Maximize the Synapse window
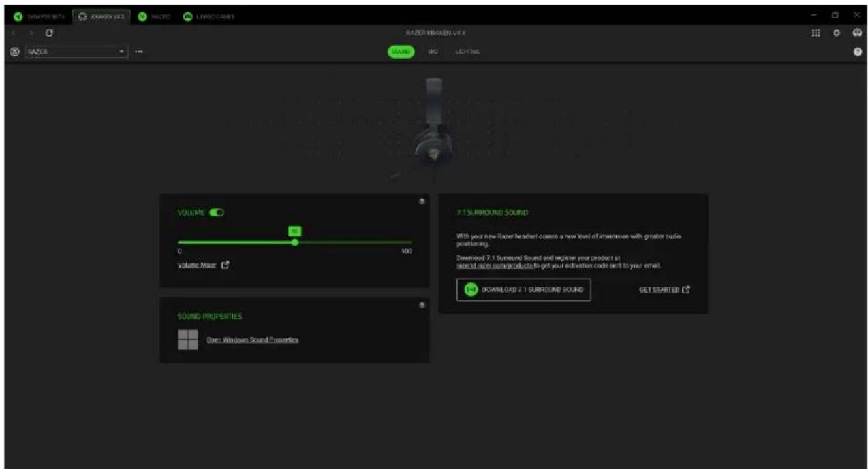868x469 pixels. click(836, 15)
